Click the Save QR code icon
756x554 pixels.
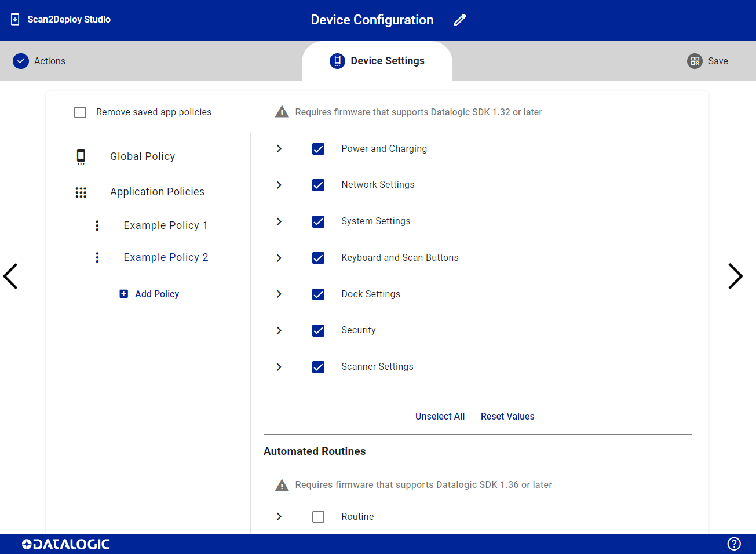[x=695, y=61]
